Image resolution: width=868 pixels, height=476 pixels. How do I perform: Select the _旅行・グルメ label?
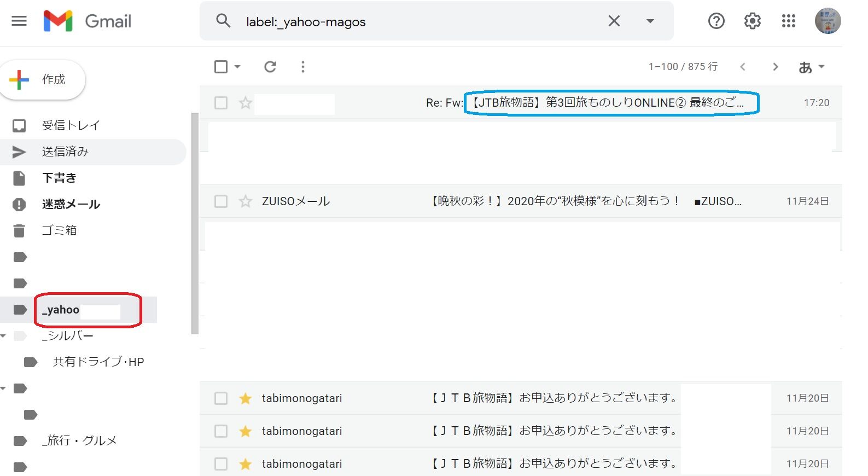[79, 441]
